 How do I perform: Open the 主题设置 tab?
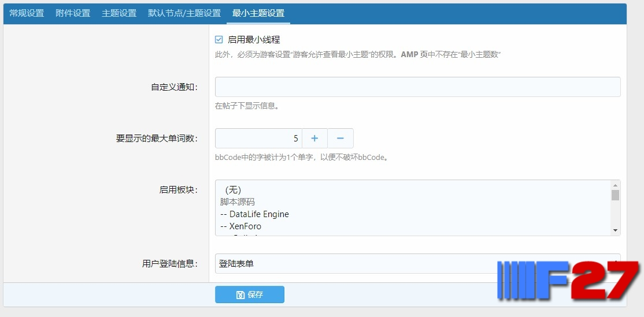tap(119, 13)
